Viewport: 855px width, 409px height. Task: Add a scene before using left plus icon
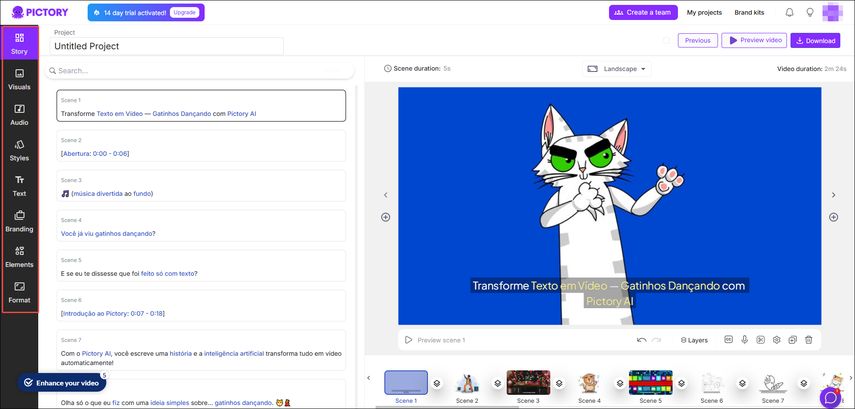pos(386,217)
